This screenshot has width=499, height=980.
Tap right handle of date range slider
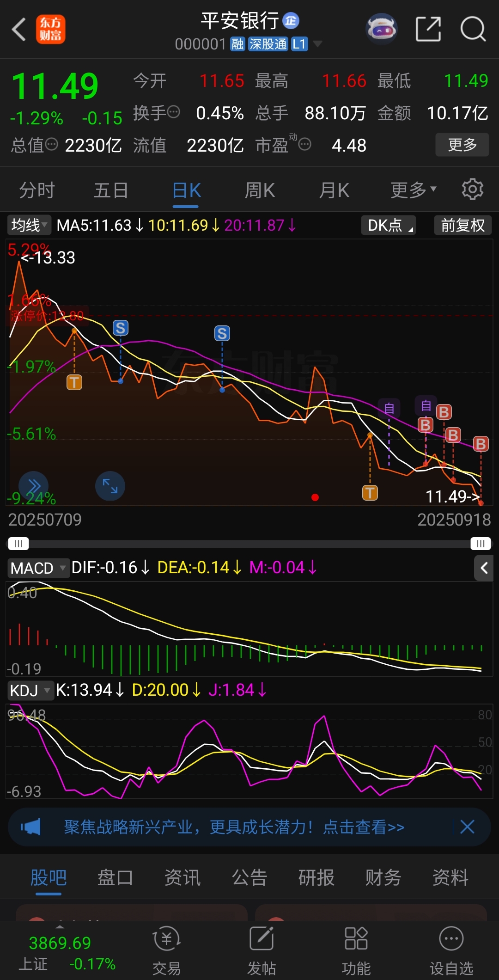pos(481,543)
